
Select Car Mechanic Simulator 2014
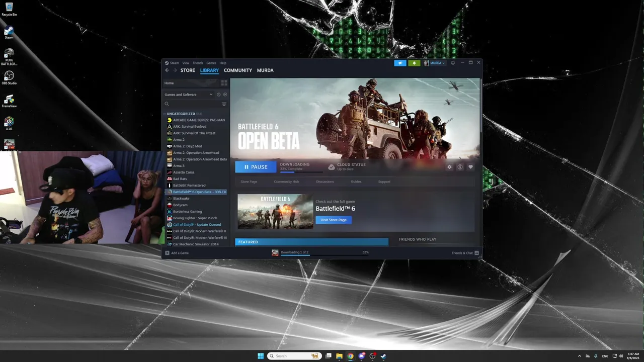(x=196, y=244)
